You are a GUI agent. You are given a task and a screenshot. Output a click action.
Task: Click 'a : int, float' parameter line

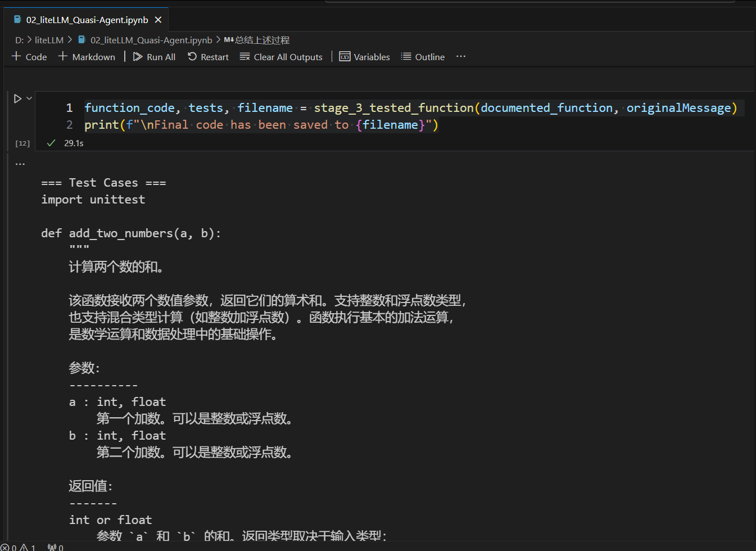pyautogui.click(x=117, y=402)
